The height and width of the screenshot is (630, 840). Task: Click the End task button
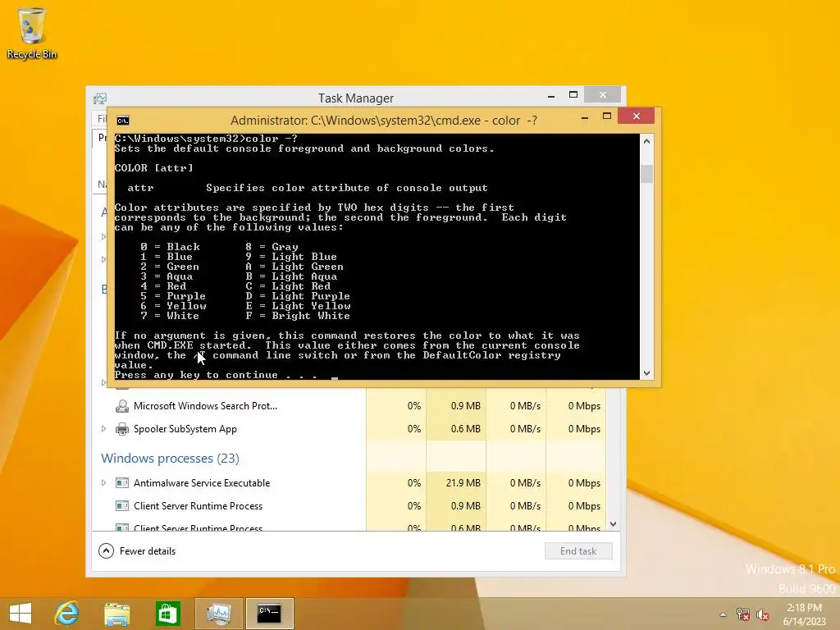[578, 551]
